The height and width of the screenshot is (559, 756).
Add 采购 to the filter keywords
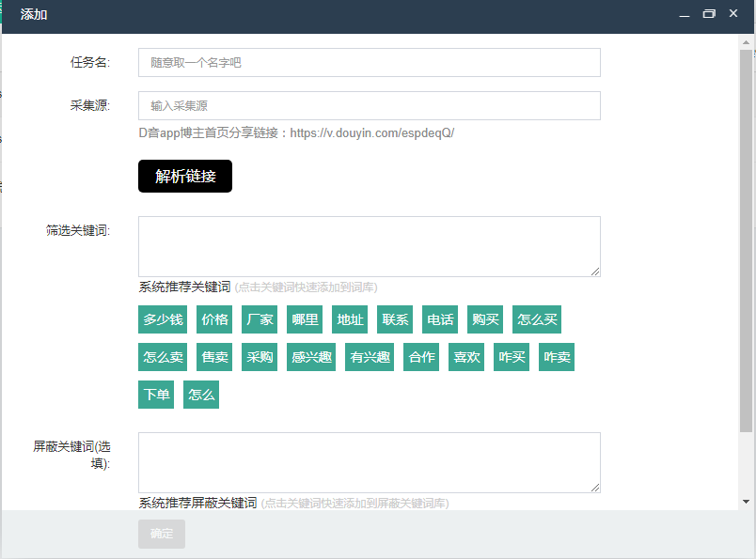point(259,357)
